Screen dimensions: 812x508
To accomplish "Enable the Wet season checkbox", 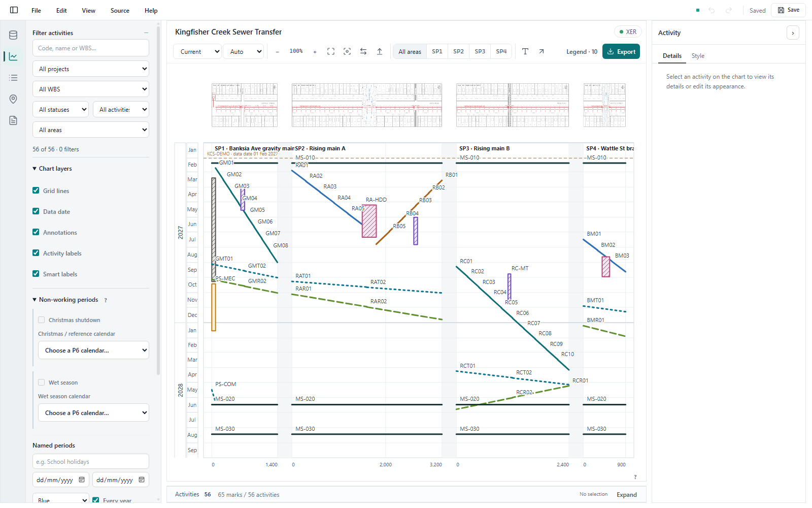I will [x=42, y=383].
